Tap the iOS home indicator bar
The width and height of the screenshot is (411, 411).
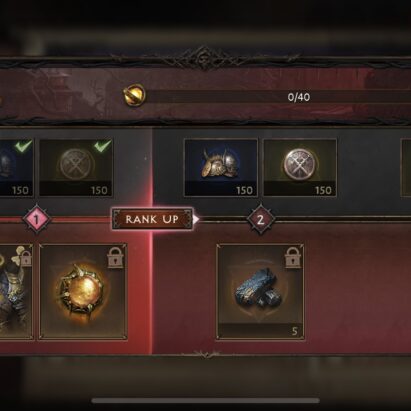click(206, 400)
